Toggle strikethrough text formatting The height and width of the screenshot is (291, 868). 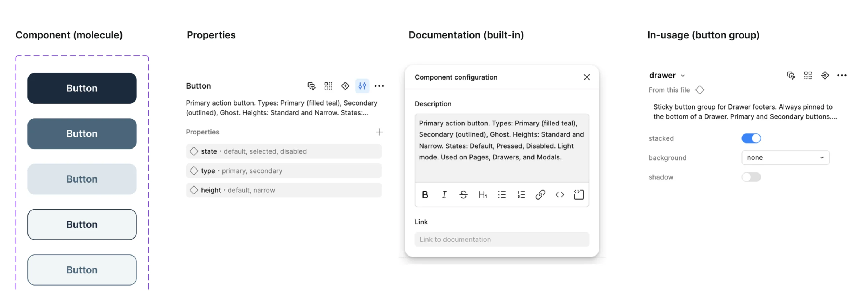click(x=463, y=195)
